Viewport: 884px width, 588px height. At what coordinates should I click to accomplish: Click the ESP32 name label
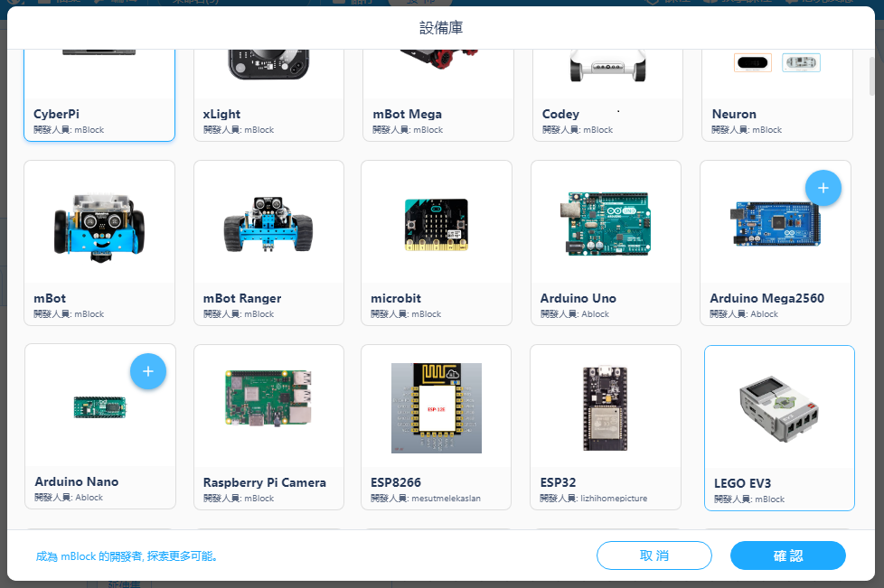click(x=558, y=482)
